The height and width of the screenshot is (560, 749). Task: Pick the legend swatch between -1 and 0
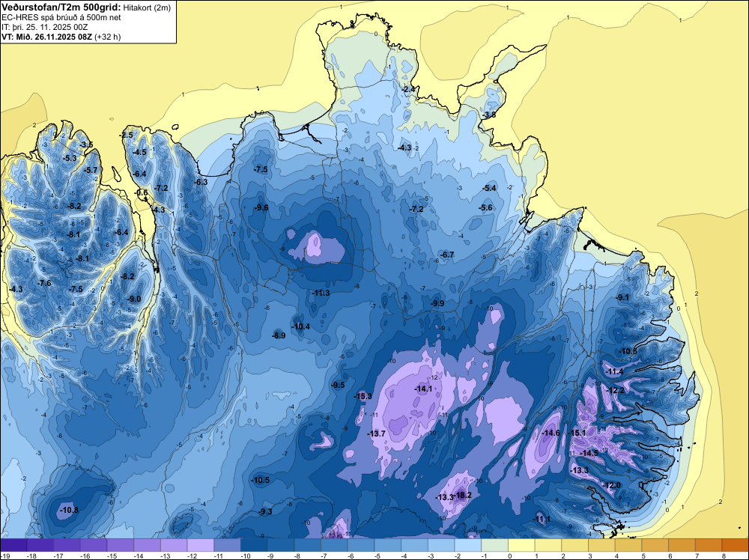click(495, 545)
